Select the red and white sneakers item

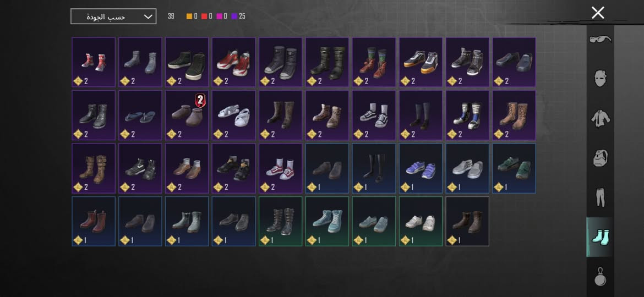(234, 62)
